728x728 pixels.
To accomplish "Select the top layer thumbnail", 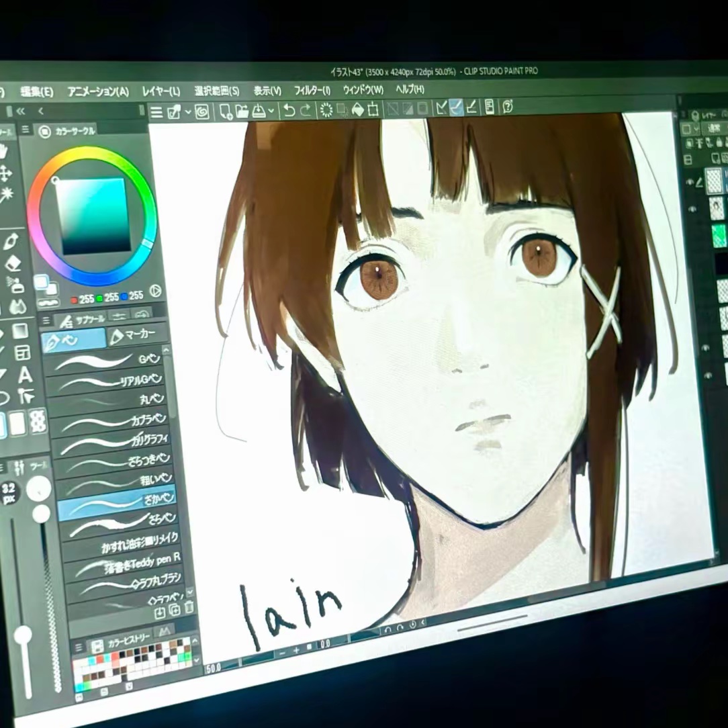I will (714, 181).
